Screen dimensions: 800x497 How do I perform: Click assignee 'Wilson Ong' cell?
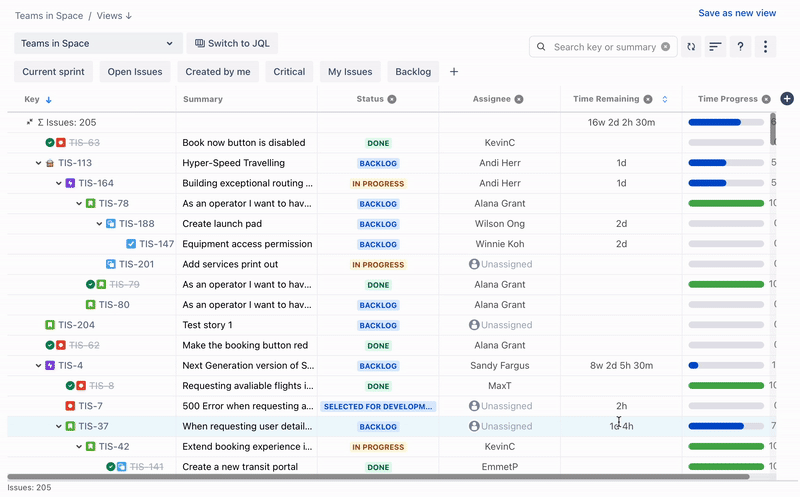(x=499, y=223)
